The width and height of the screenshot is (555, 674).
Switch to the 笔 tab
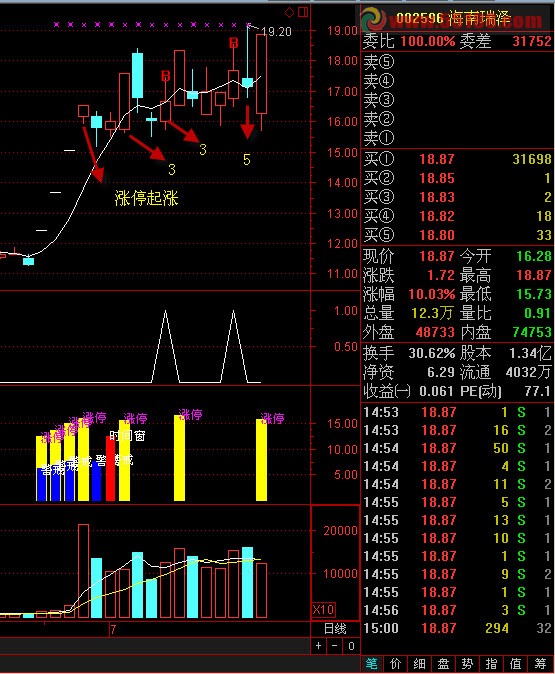371,664
